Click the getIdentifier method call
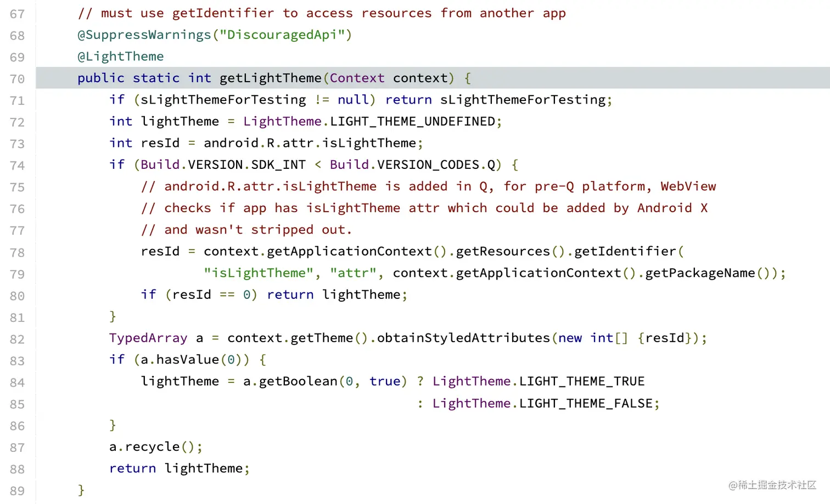The image size is (830, 504). pos(625,251)
